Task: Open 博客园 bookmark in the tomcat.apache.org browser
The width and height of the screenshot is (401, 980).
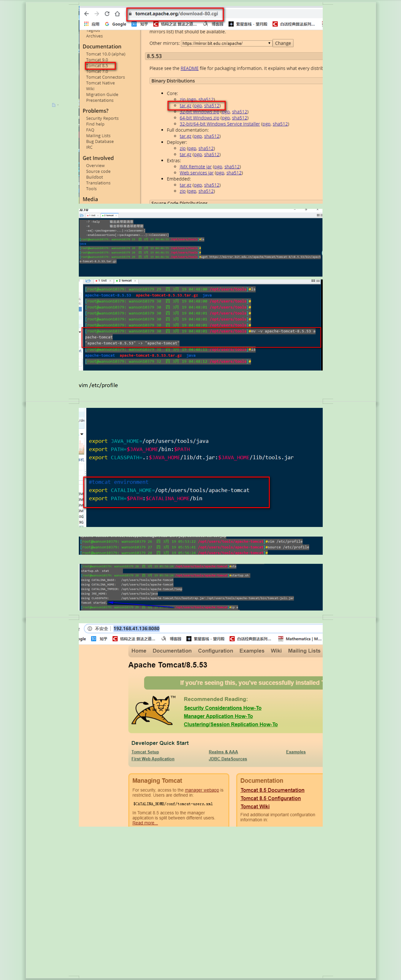Action: (213, 24)
